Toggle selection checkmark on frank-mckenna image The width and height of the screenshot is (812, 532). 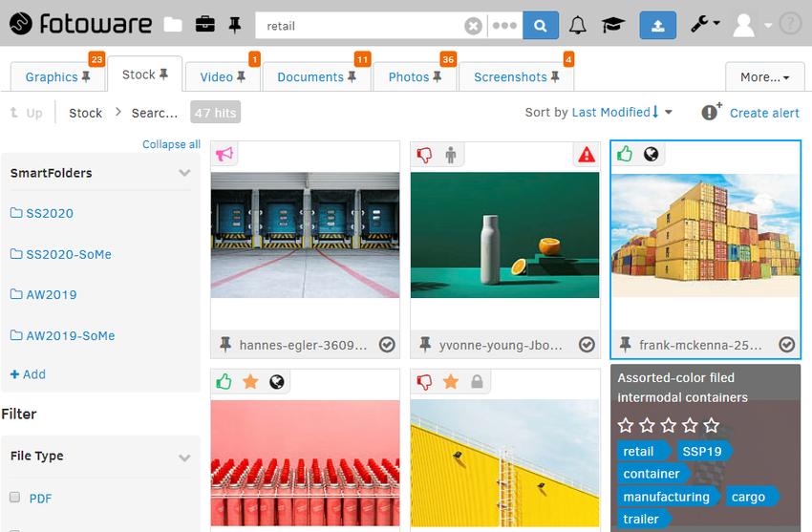coord(786,345)
